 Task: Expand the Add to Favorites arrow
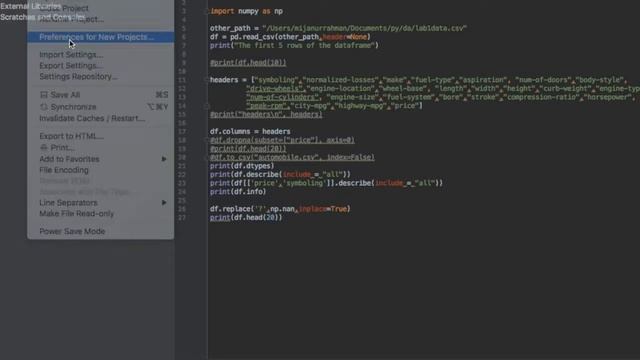(164, 159)
